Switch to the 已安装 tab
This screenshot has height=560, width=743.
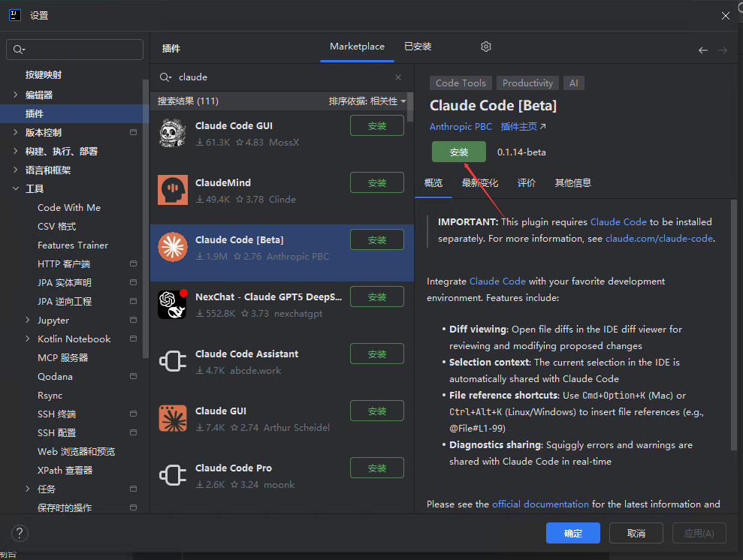tap(418, 47)
